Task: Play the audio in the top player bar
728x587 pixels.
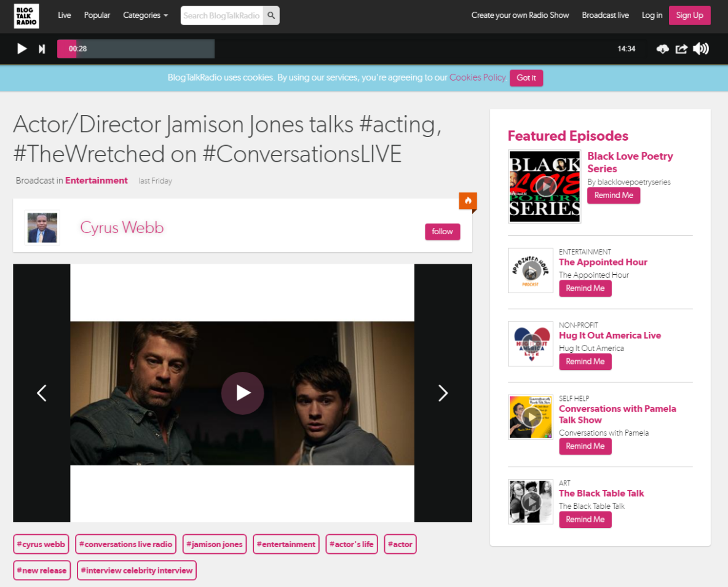Action: (22, 49)
